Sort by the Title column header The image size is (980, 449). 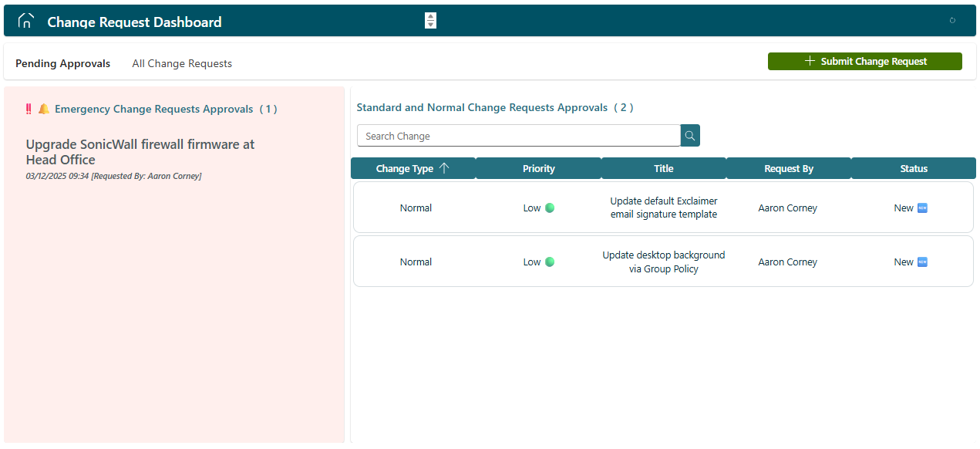tap(663, 168)
